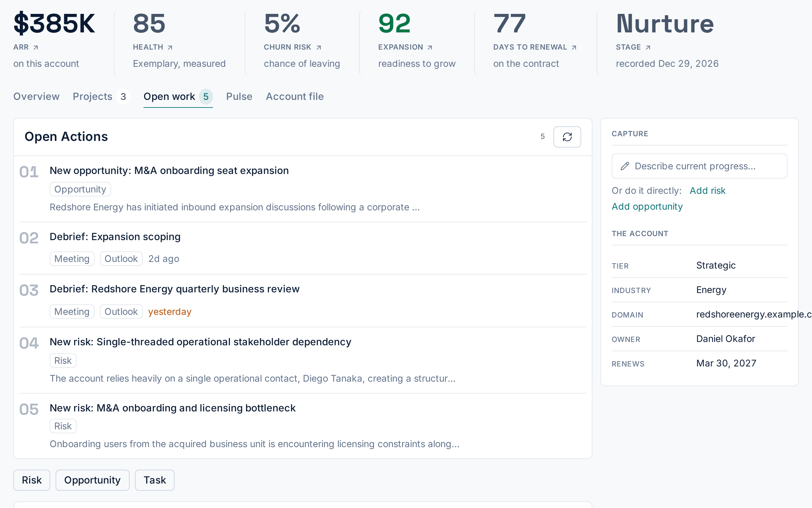Image resolution: width=812 pixels, height=508 pixels.
Task: Open M&A onboarding and licensing bottleneck
Action: click(x=172, y=408)
